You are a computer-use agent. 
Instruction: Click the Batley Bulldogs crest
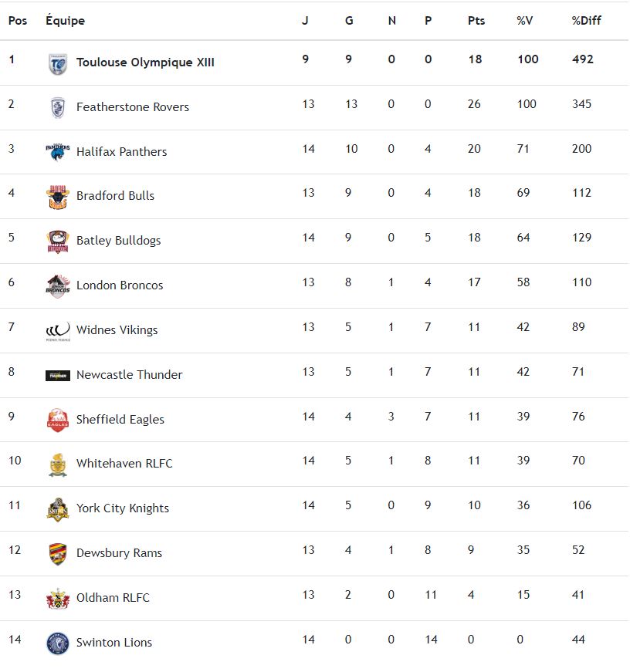58,241
